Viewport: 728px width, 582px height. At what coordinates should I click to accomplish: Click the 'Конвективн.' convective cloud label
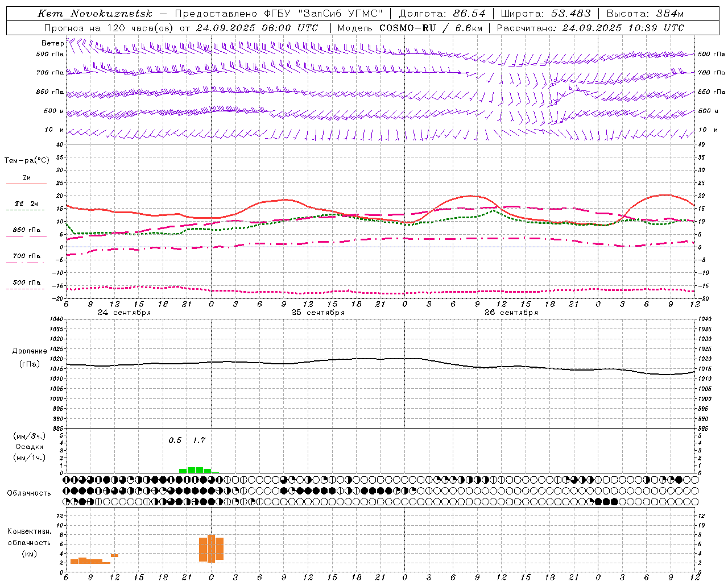tap(30, 531)
